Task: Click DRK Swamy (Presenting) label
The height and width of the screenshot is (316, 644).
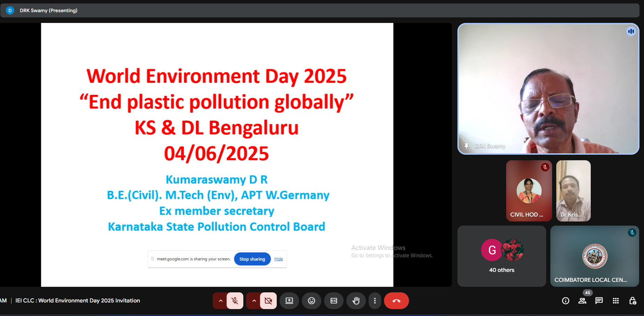Action: coord(49,10)
